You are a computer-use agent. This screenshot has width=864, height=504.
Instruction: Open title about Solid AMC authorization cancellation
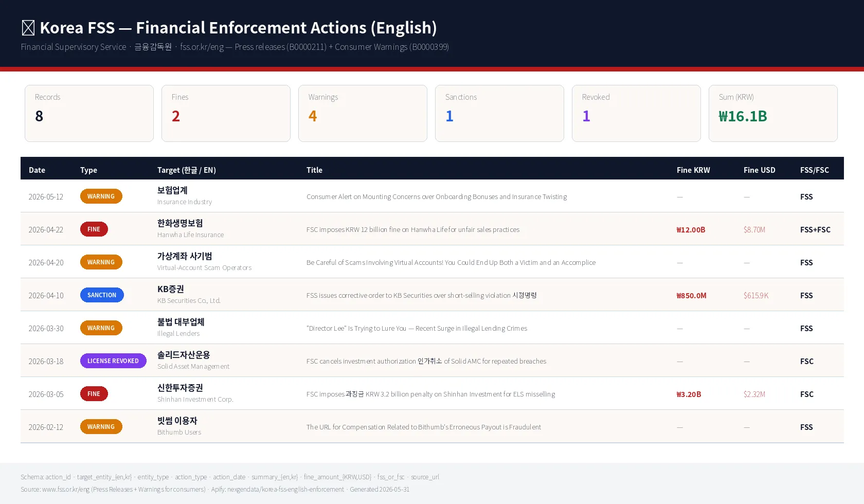[426, 362]
